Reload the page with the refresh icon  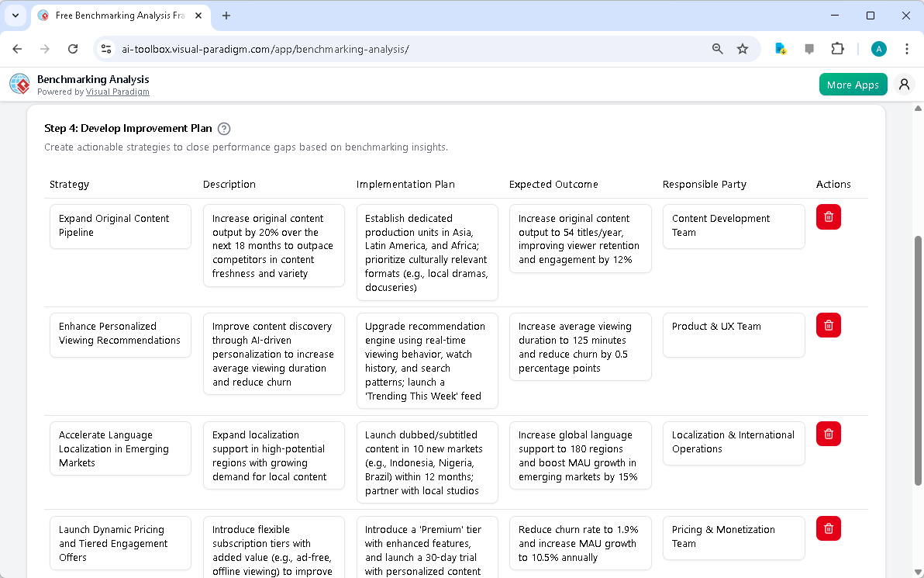click(x=73, y=48)
